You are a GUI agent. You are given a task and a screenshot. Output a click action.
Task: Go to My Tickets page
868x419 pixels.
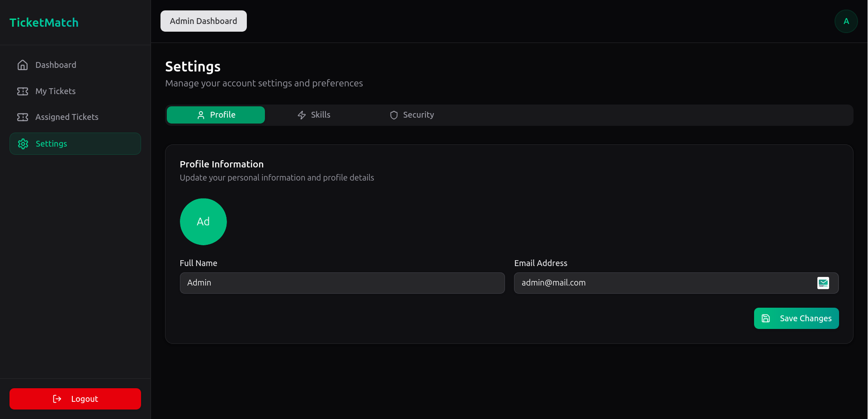coord(75,91)
